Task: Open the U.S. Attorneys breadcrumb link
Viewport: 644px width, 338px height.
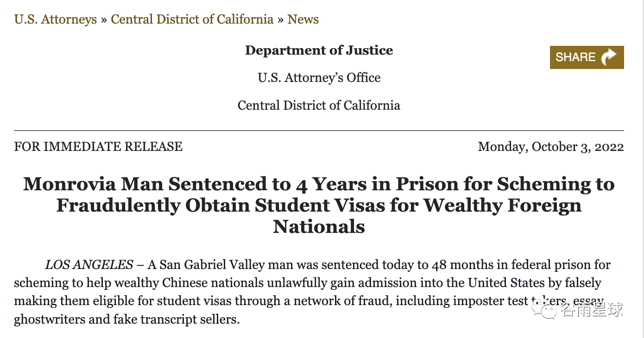Action: [x=56, y=19]
